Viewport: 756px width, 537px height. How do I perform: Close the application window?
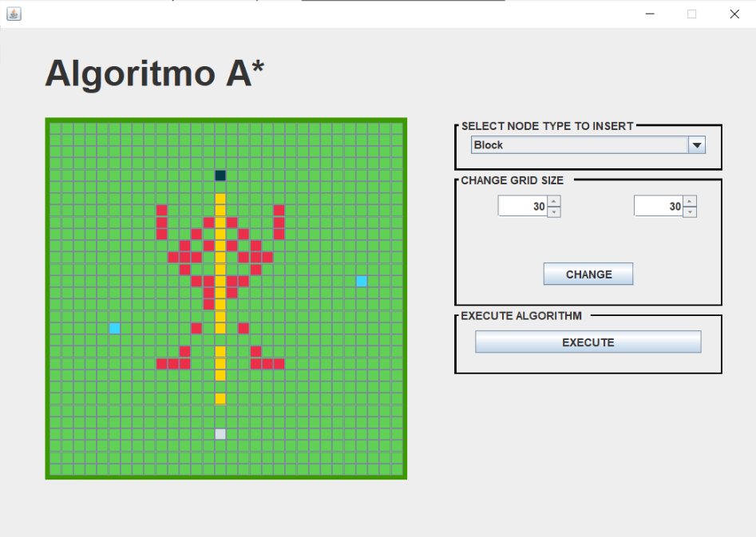point(734,14)
